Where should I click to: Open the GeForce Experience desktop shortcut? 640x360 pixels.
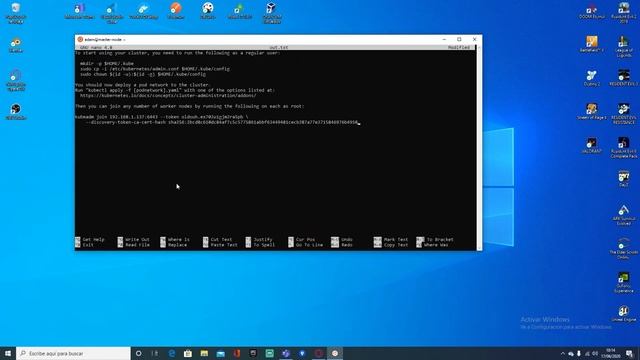tap(624, 282)
